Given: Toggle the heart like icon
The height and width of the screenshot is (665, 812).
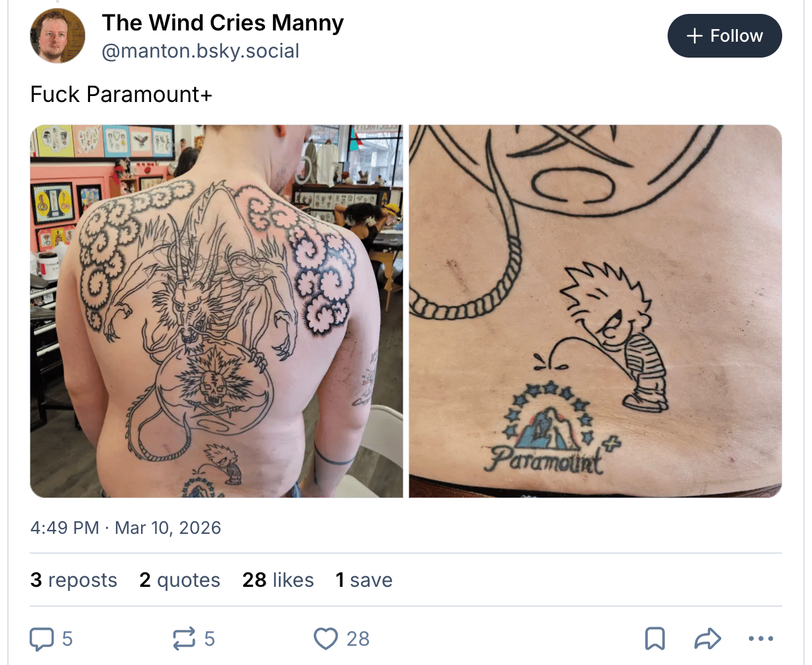Looking at the screenshot, I should coord(325,639).
